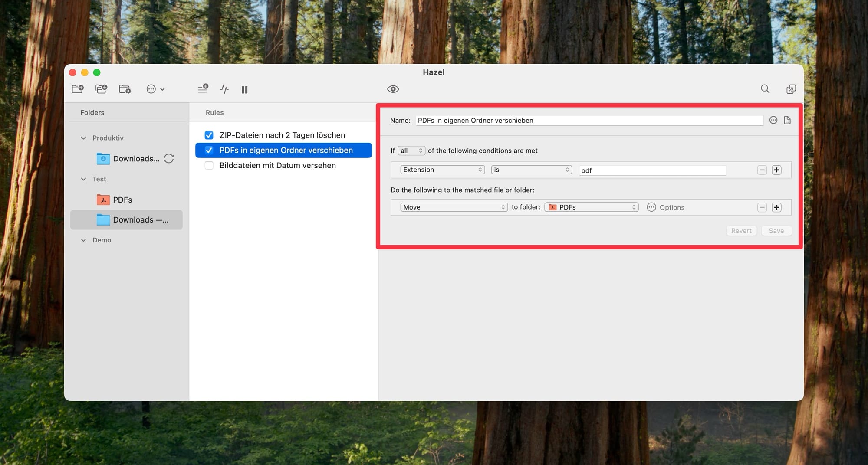Image resolution: width=868 pixels, height=465 pixels.
Task: Uncheck PDFs in eigenen Ordner verschieben rule
Action: pyautogui.click(x=209, y=150)
